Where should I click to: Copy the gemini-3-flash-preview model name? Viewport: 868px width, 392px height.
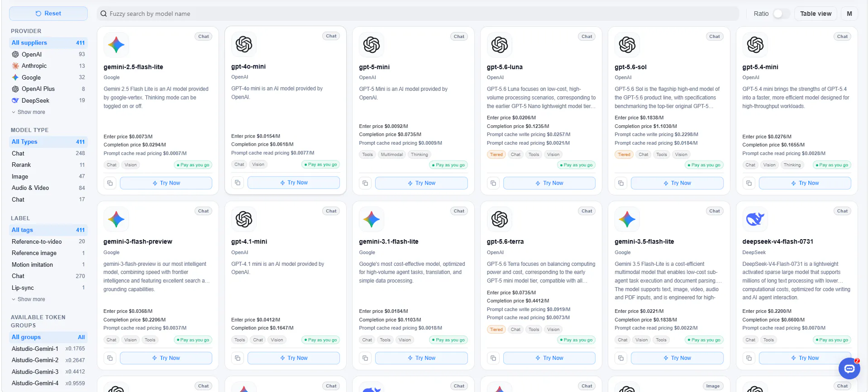point(110,358)
